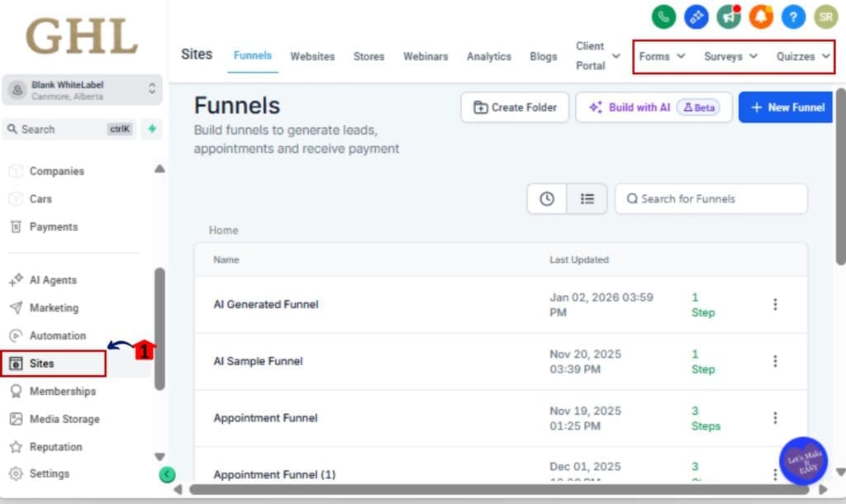
Task: Click the green phone dialer icon
Action: [x=663, y=17]
